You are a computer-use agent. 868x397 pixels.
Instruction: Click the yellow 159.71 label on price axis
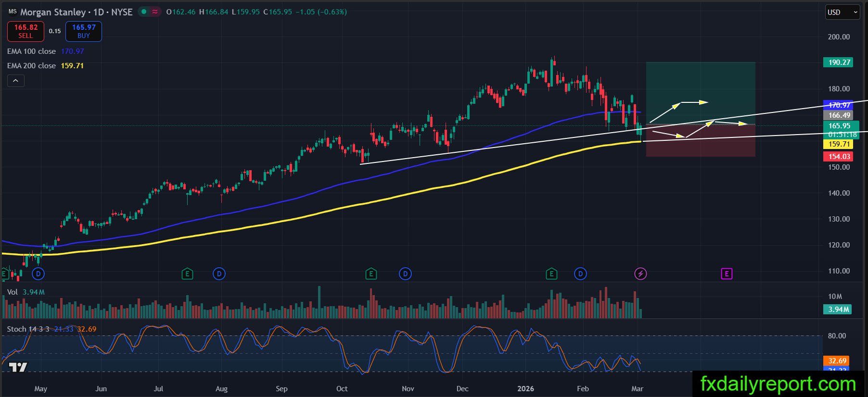click(839, 144)
